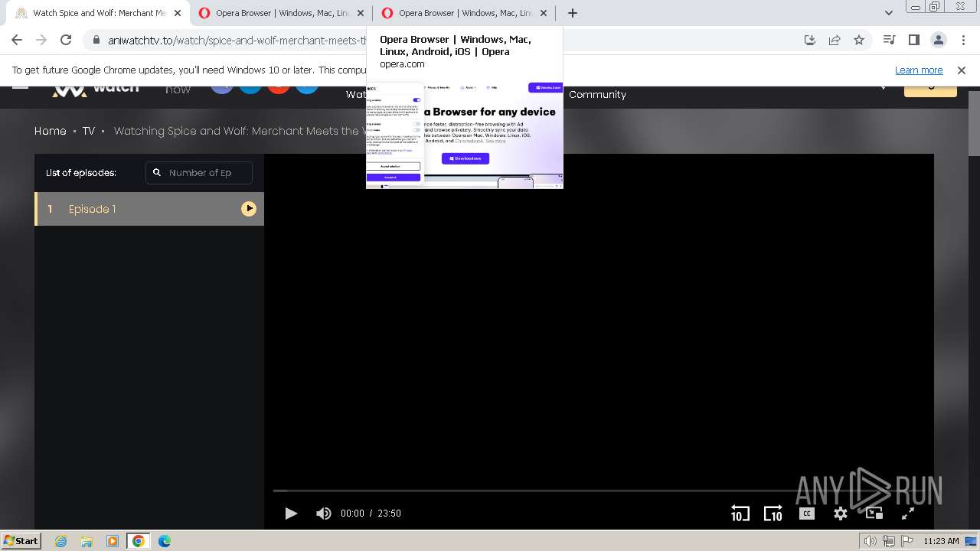
Task: Open the Chrome three-dot menu
Action: click(962, 40)
